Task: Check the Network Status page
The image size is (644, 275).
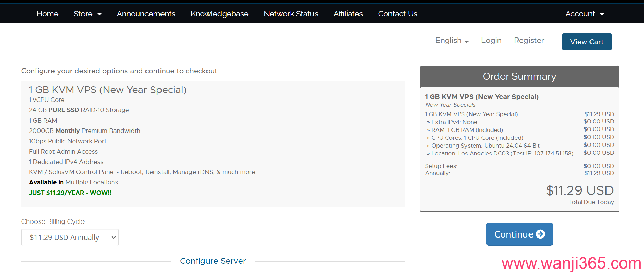Action: coord(291,14)
